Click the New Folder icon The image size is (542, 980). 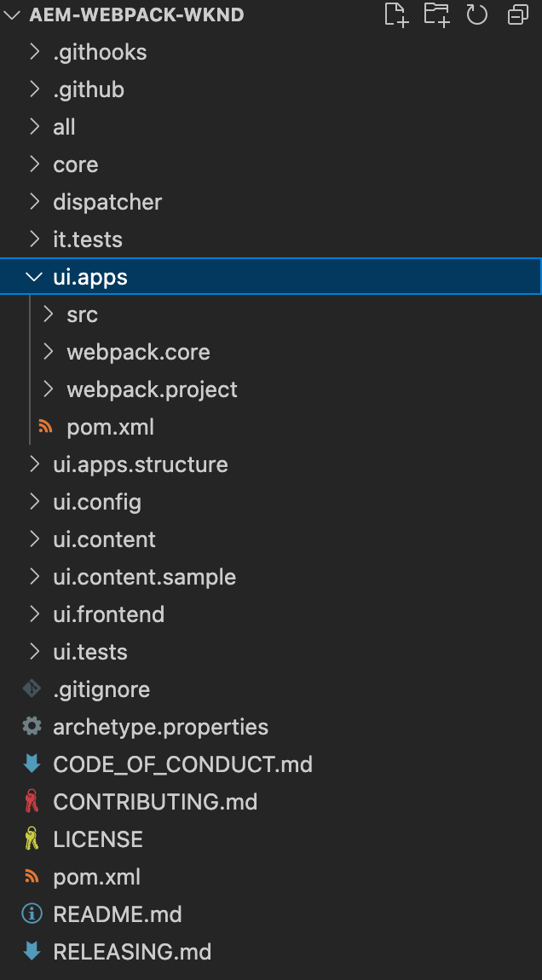(x=436, y=15)
